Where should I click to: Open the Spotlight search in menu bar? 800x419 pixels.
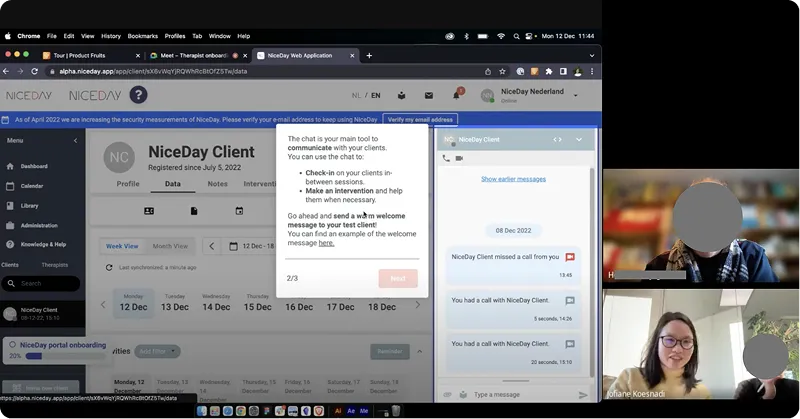(x=516, y=36)
